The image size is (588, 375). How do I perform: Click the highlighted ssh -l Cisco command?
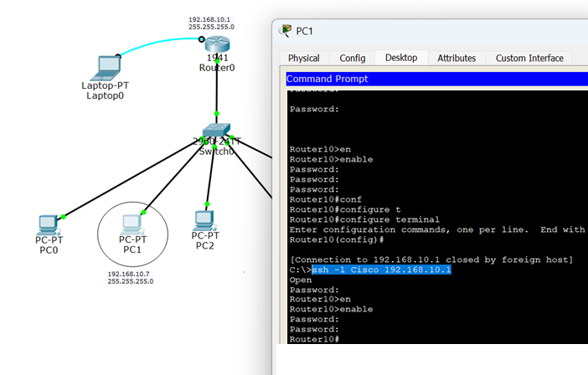[x=381, y=270]
